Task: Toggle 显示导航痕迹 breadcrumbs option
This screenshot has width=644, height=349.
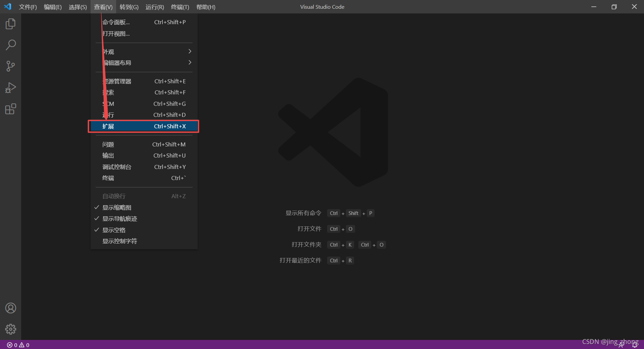Action: click(144, 219)
